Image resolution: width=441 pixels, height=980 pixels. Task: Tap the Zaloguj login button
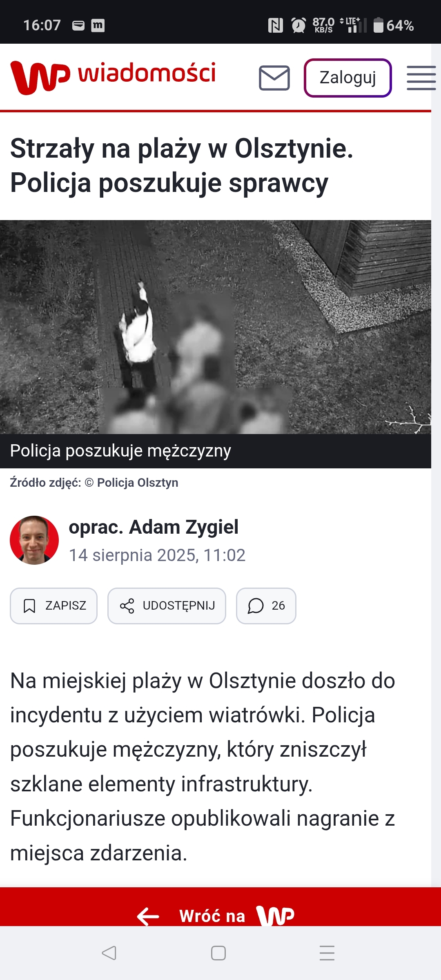coord(348,78)
